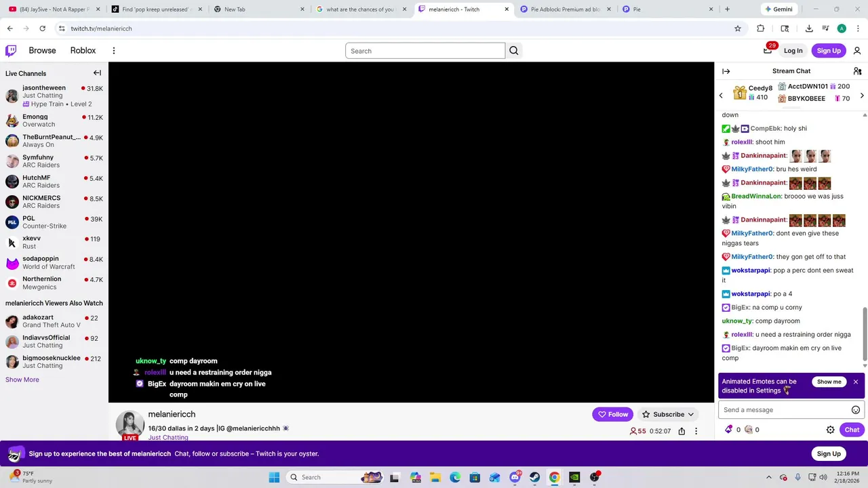Open jasontheween live channel
Image resolution: width=868 pixels, height=488 pixels.
[54, 96]
